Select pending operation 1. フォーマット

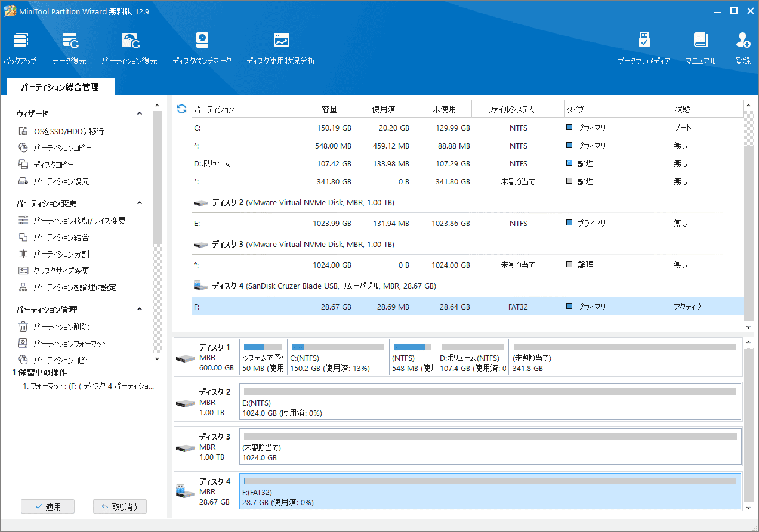click(x=88, y=386)
